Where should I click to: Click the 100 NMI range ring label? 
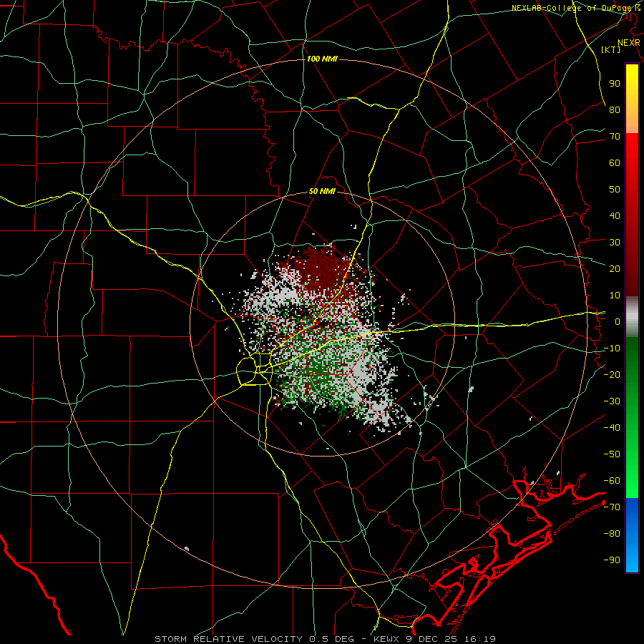point(322,59)
